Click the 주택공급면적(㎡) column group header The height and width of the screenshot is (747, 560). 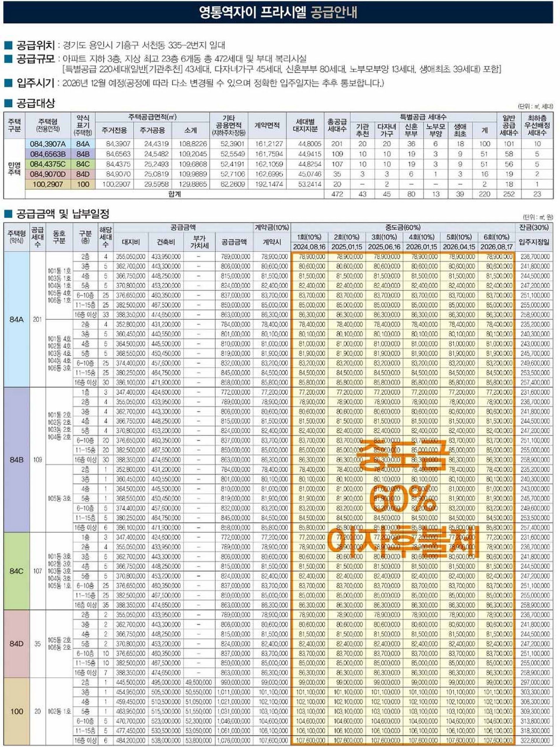coord(153,117)
